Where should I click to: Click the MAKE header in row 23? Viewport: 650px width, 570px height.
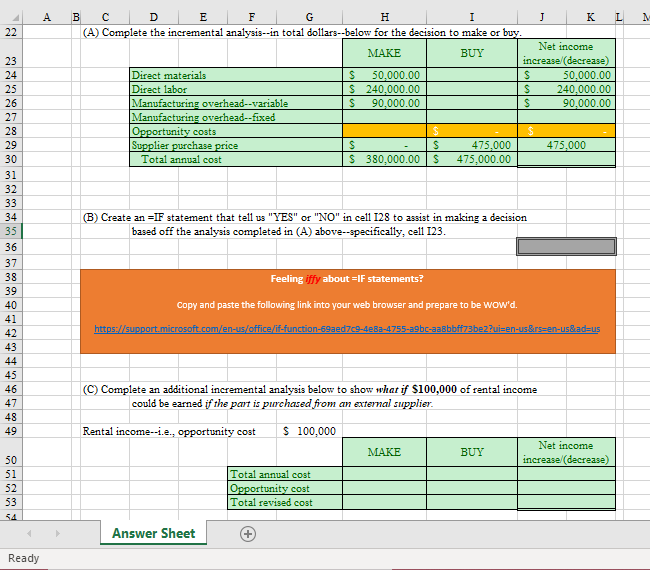coord(384,53)
